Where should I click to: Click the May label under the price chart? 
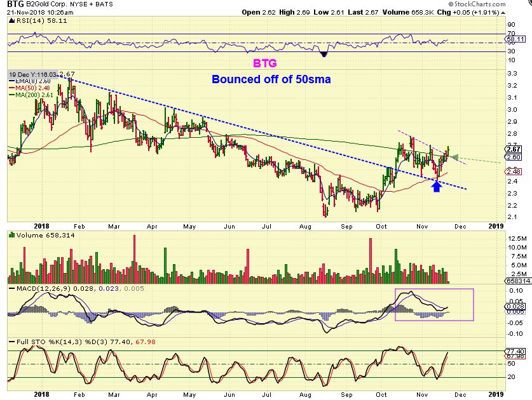click(189, 227)
